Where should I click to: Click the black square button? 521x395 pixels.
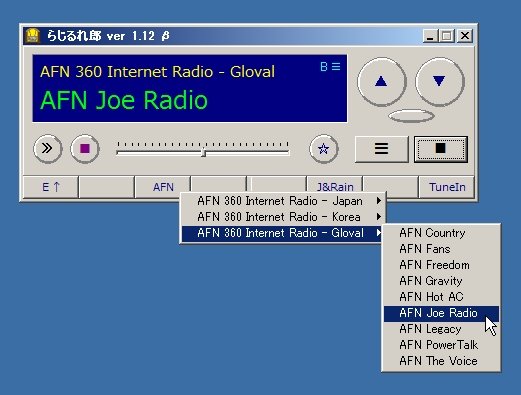click(441, 149)
